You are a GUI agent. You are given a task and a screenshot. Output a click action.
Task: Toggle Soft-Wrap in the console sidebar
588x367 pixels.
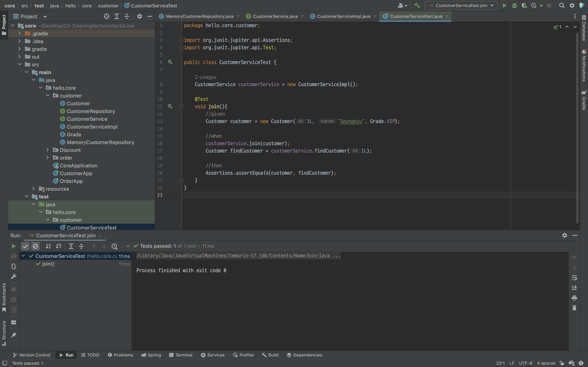[x=574, y=278]
